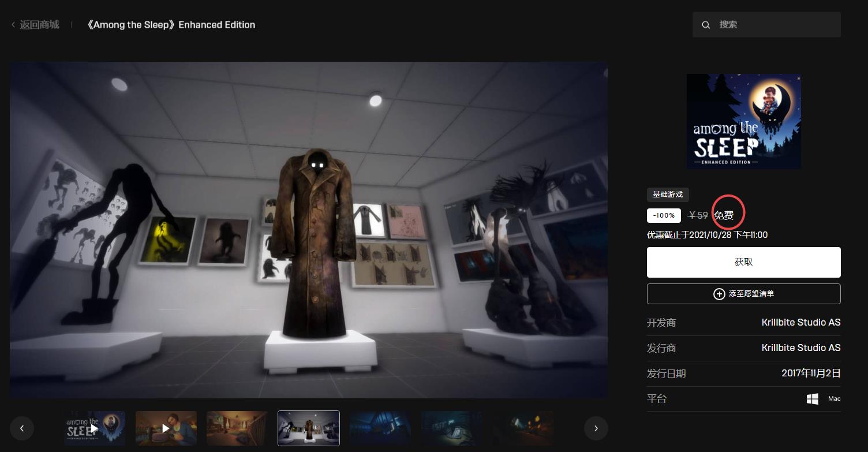Viewport: 868px width, 452px height.
Task: Play the first trailer thumbnail with game logo
Action: [95, 428]
